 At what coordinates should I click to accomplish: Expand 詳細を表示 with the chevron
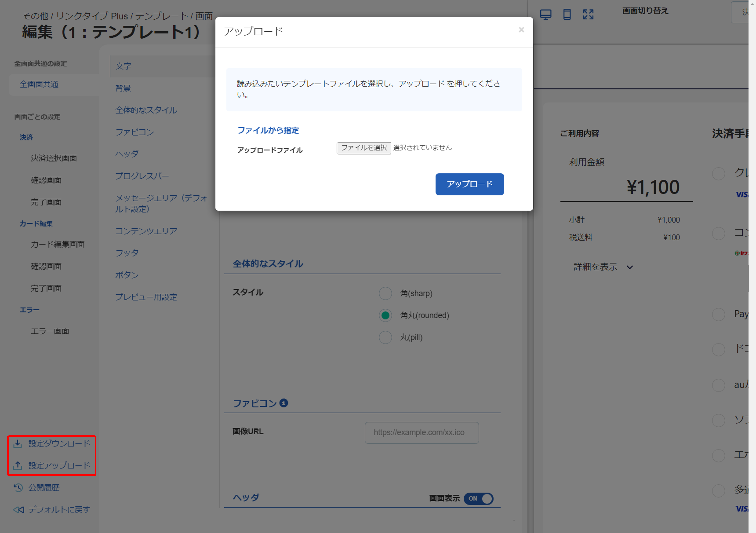click(x=630, y=267)
